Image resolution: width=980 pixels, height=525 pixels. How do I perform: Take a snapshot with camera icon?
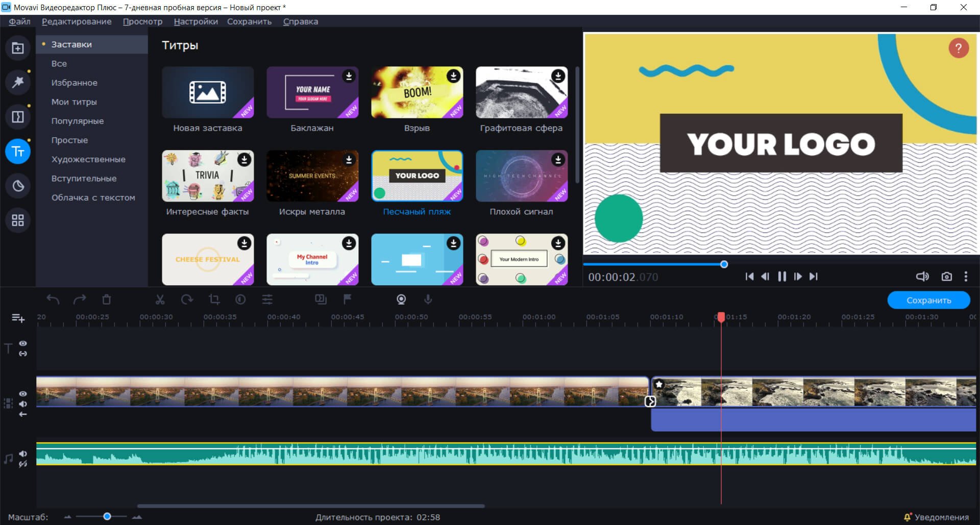click(x=946, y=277)
